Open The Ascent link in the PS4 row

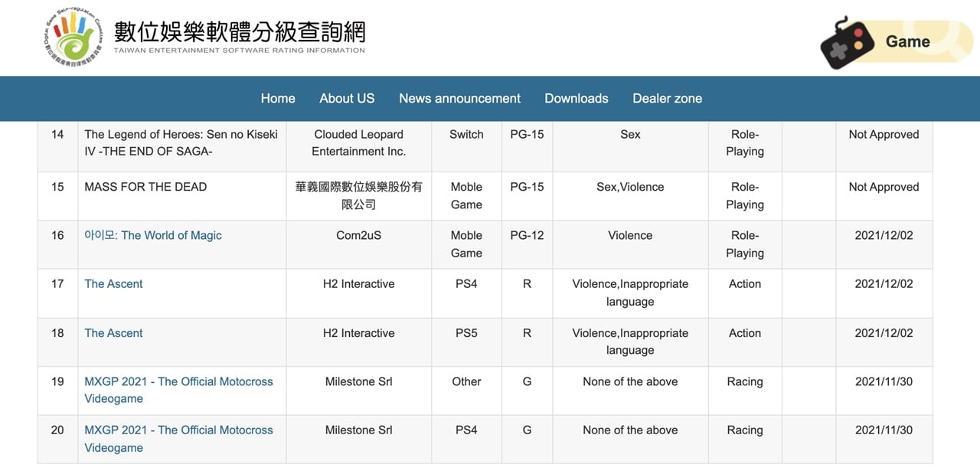click(x=113, y=283)
